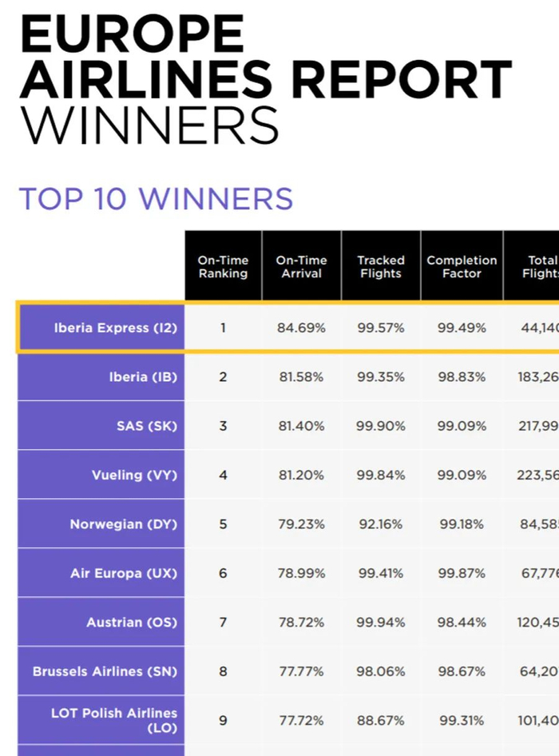Click the 84.69% on-time arrival cell
This screenshot has height=756, width=559.
[301, 328]
